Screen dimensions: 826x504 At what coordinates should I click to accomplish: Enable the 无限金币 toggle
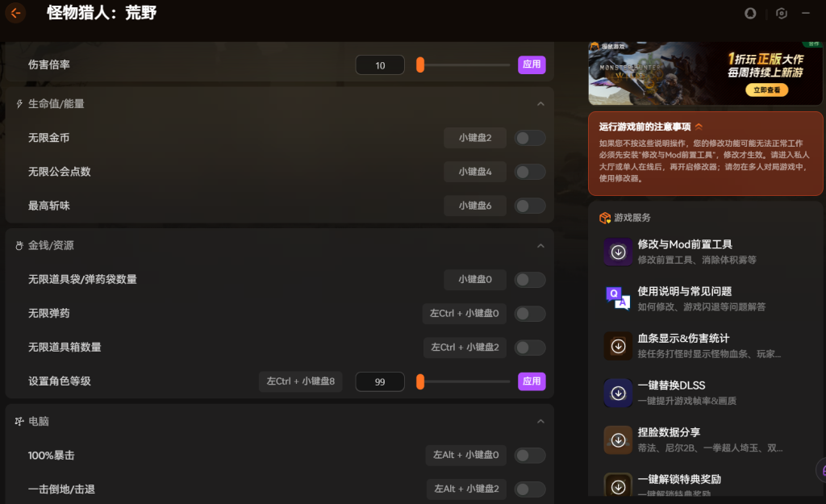click(x=530, y=138)
